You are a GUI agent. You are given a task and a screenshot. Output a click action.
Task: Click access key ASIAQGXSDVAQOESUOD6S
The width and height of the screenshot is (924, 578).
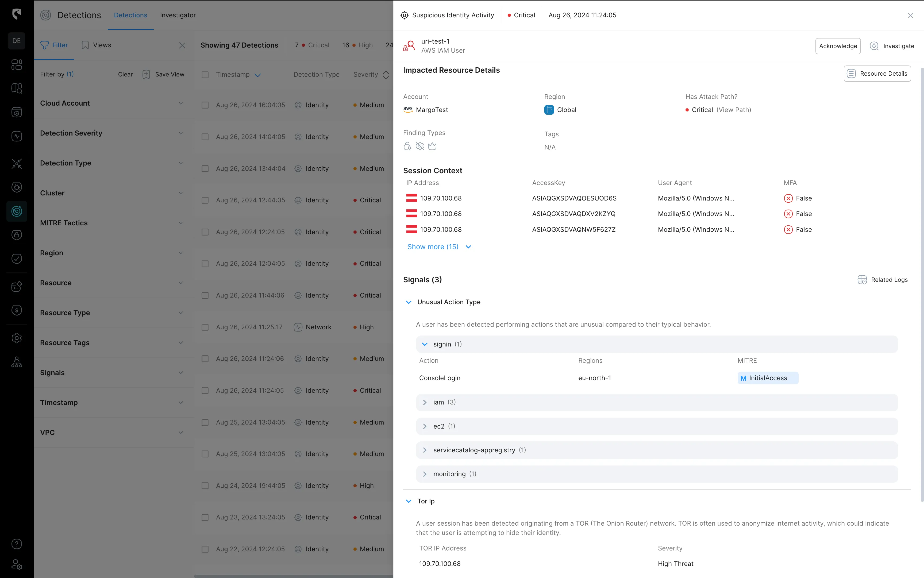click(574, 198)
